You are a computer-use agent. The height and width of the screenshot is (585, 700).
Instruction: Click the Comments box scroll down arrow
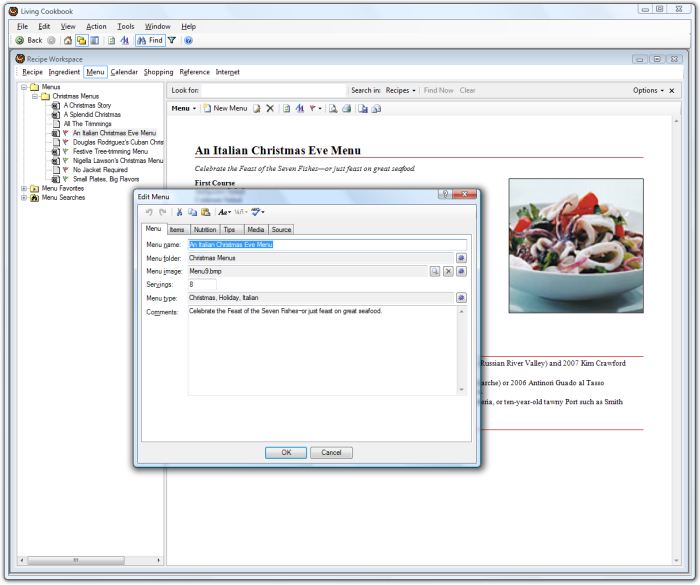tap(462, 390)
